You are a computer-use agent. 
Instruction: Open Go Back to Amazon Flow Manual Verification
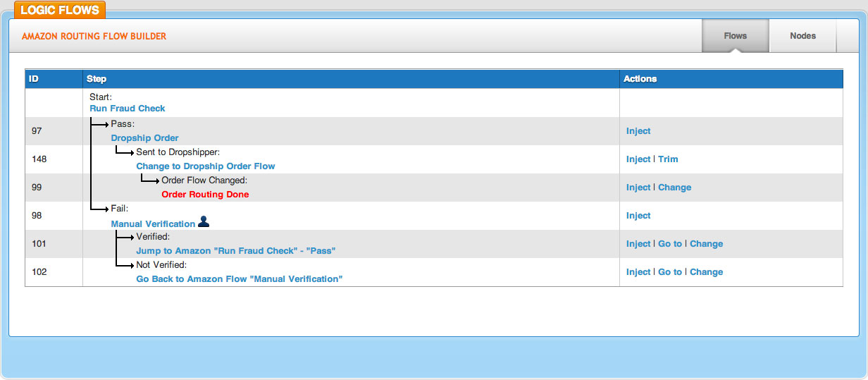(x=239, y=279)
